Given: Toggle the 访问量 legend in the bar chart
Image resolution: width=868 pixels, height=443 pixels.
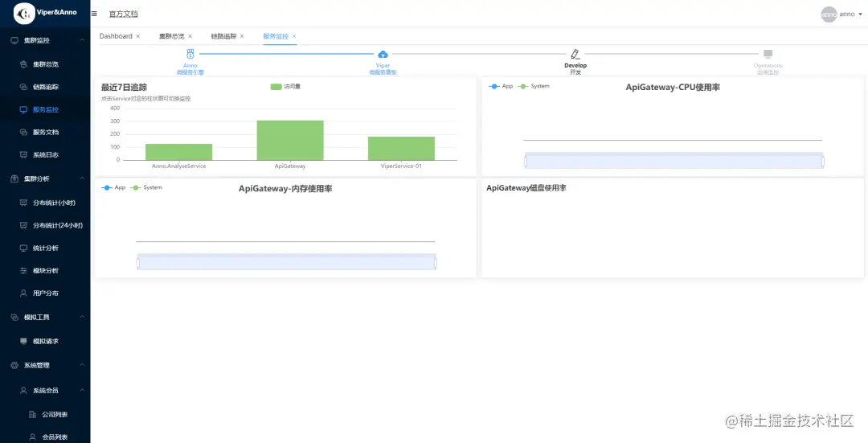Looking at the screenshot, I should click(x=285, y=86).
